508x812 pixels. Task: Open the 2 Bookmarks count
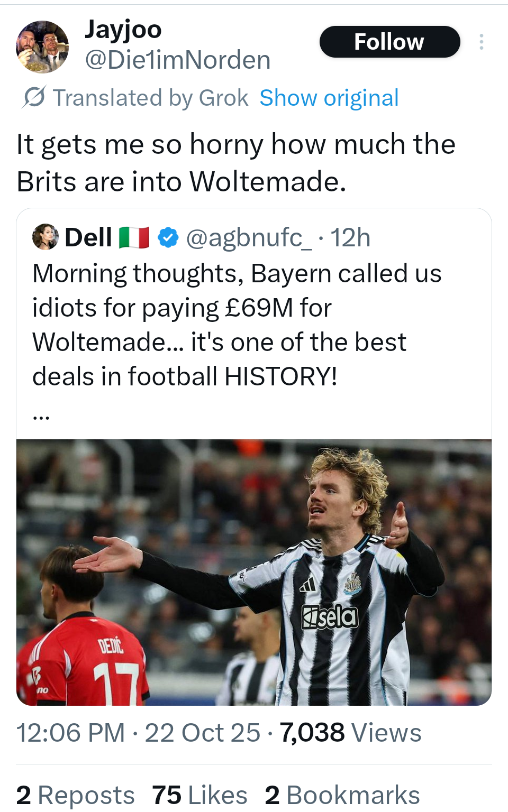pyautogui.click(x=342, y=795)
